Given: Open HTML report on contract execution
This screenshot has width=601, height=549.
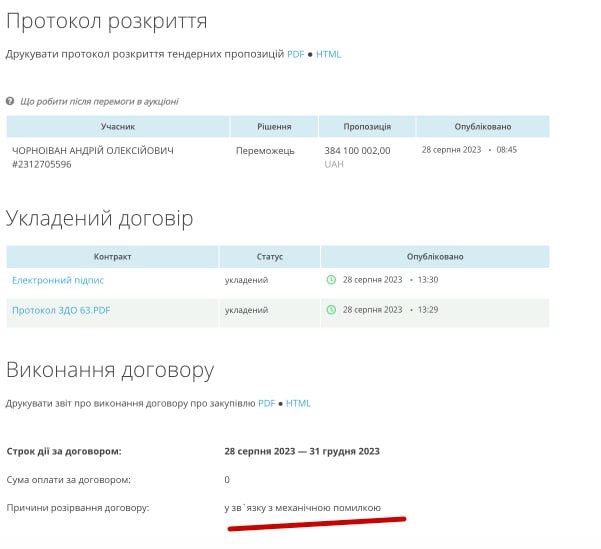Looking at the screenshot, I should point(299,403).
